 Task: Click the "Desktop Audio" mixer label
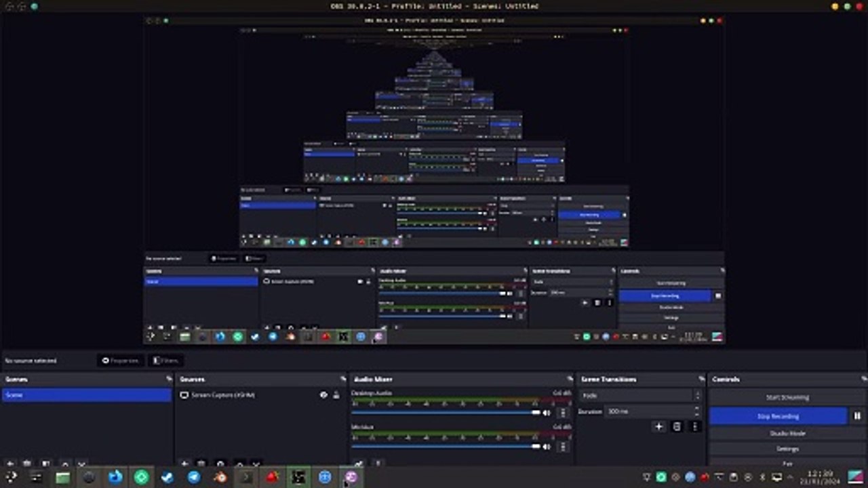(x=372, y=393)
